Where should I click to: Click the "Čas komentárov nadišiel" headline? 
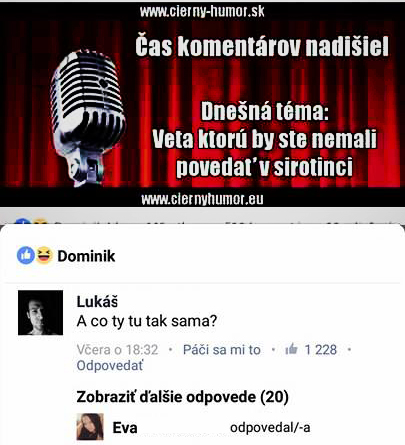coord(262,46)
